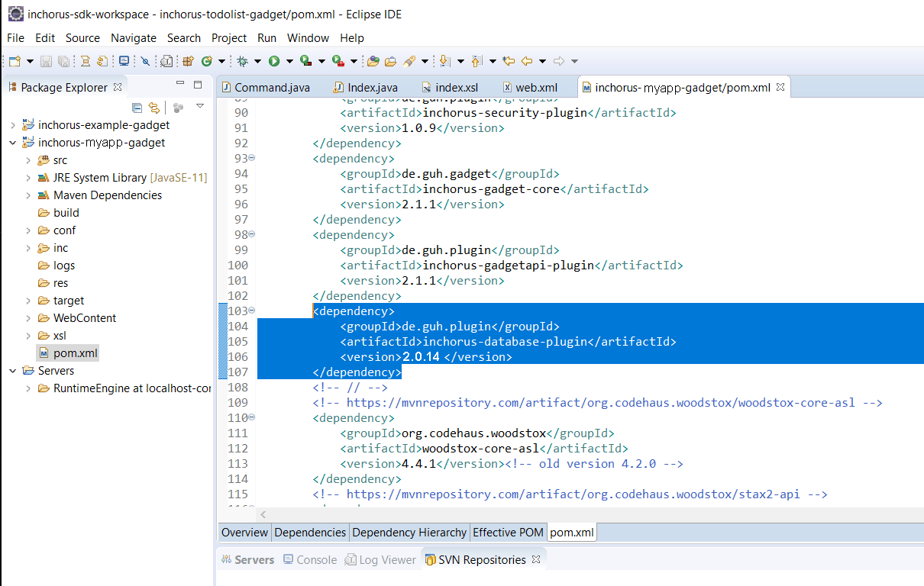Expand the WebContent folder

click(x=28, y=318)
